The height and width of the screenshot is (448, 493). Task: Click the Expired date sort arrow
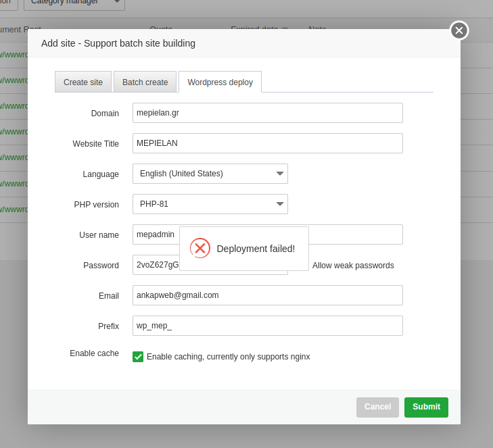tap(285, 29)
